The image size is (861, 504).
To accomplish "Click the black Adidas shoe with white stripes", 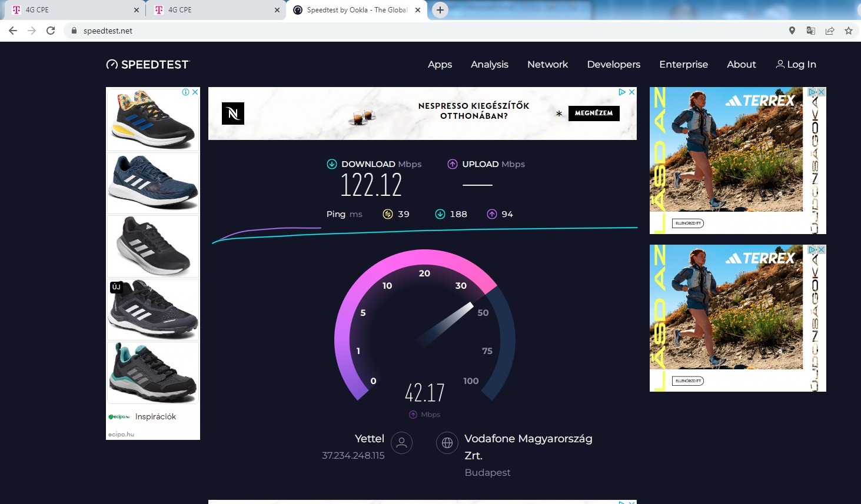I will pyautogui.click(x=153, y=246).
